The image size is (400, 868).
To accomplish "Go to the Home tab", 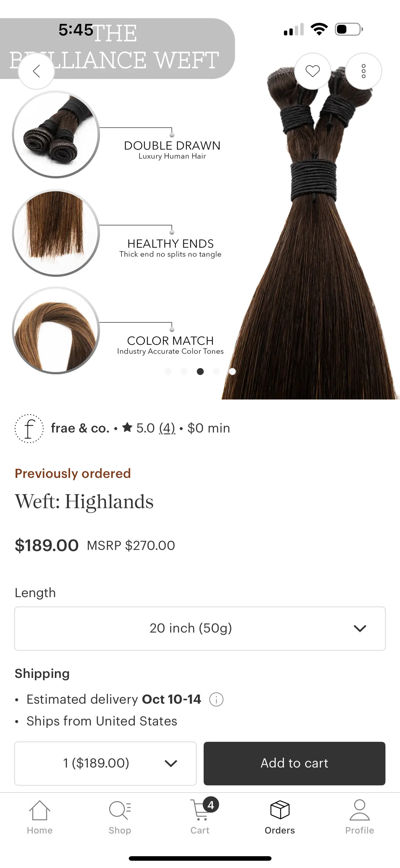I will pos(40,817).
